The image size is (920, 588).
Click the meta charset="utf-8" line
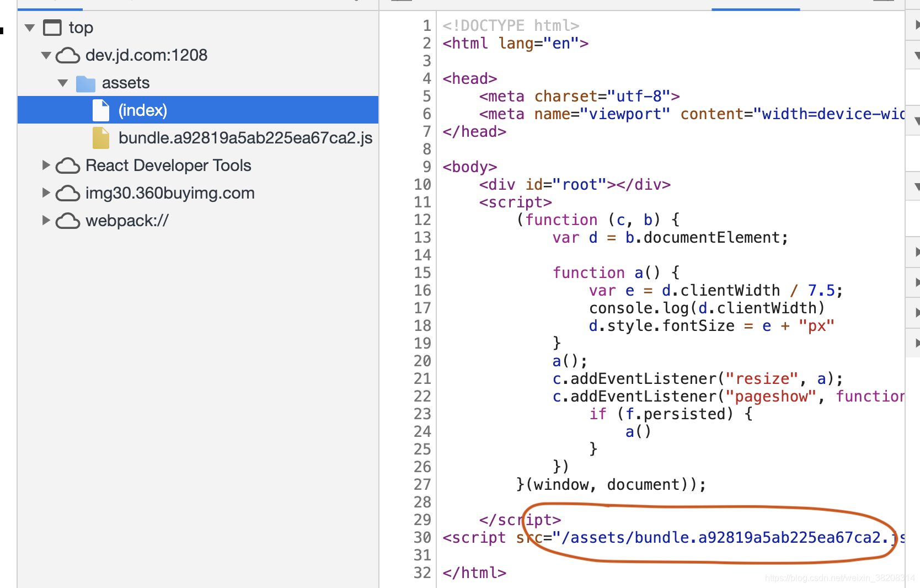tap(579, 96)
